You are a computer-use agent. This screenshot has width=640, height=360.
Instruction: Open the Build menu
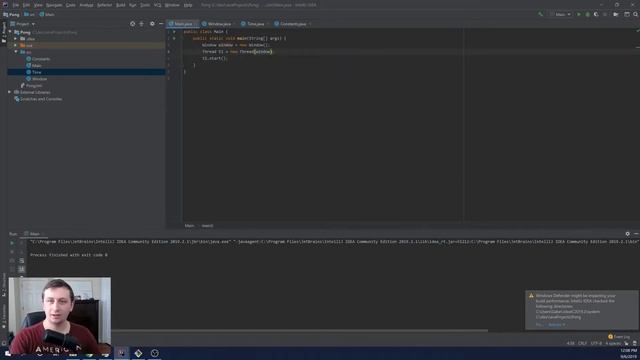click(121, 5)
